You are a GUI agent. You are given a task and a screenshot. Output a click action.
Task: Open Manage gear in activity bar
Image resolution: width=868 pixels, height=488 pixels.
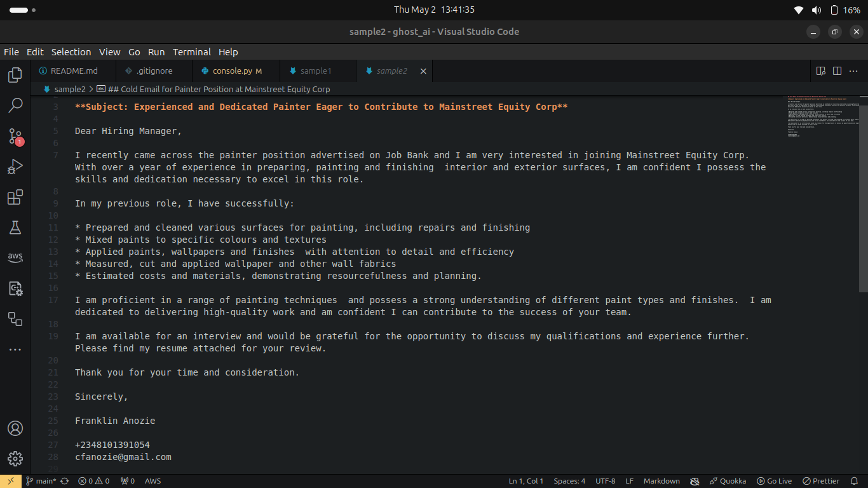[15, 459]
